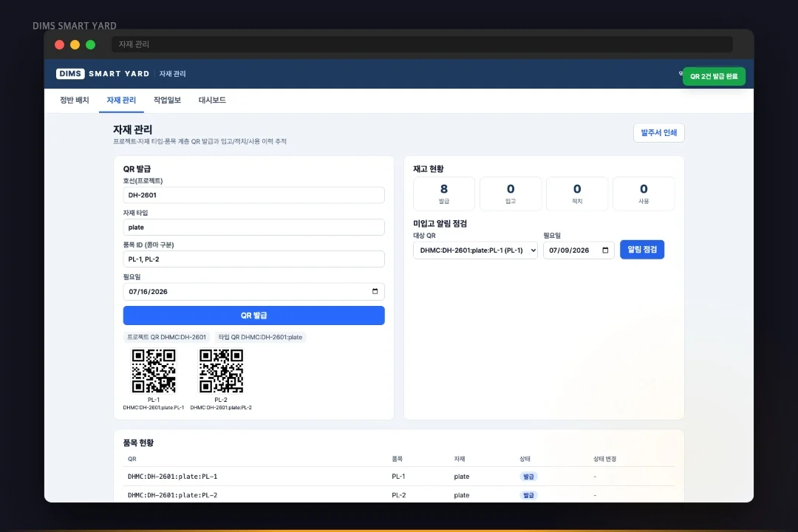The width and height of the screenshot is (798, 532).
Task: Click table row DHMC:DH-2601:plate:PL-2
Action: coord(399,495)
